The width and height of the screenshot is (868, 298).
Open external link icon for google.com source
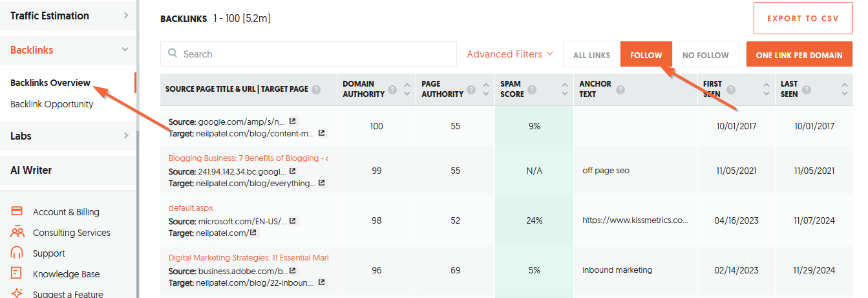coord(293,121)
